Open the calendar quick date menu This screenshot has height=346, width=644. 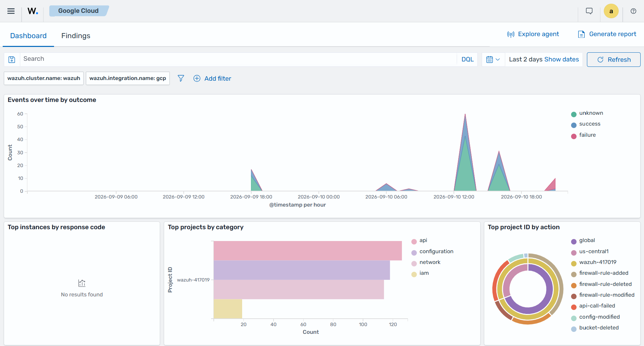(493, 59)
